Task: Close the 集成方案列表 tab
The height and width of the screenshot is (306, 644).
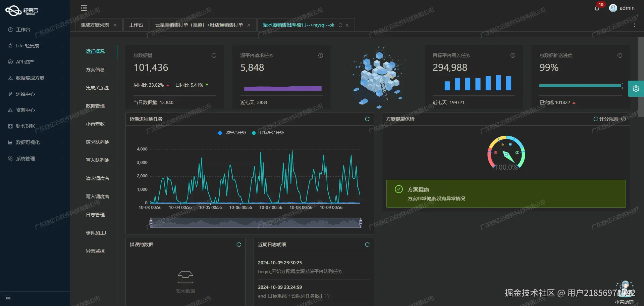Action: [x=115, y=25]
